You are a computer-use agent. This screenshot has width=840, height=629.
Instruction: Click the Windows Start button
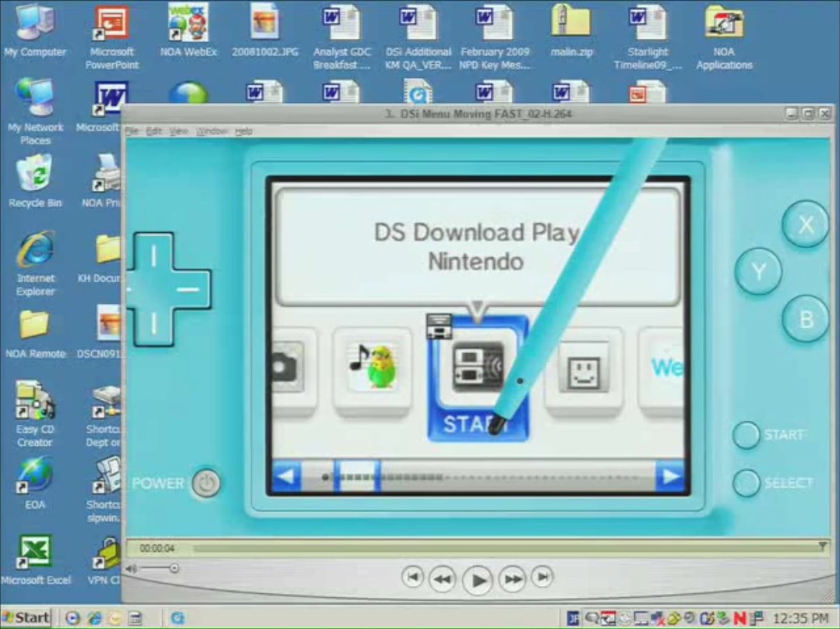click(26, 618)
